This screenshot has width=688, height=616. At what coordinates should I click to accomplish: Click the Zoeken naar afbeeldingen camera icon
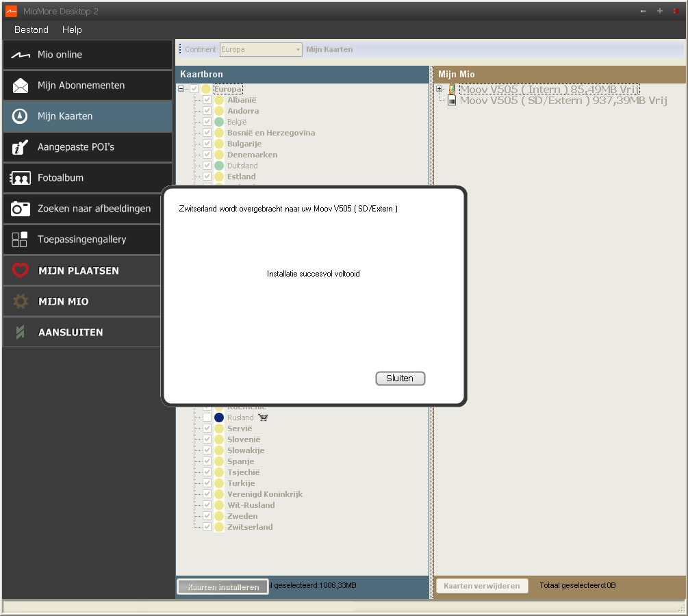(x=20, y=209)
